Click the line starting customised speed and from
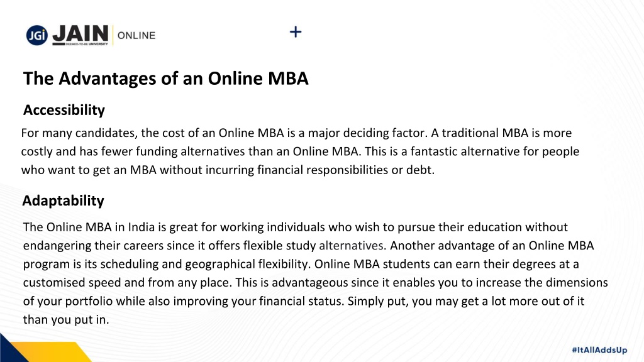The image size is (644, 362). tap(316, 282)
